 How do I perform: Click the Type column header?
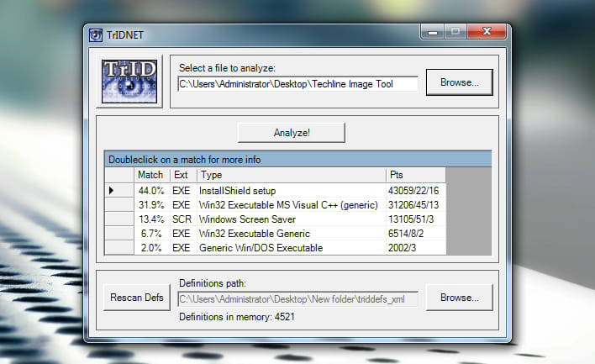(292, 175)
